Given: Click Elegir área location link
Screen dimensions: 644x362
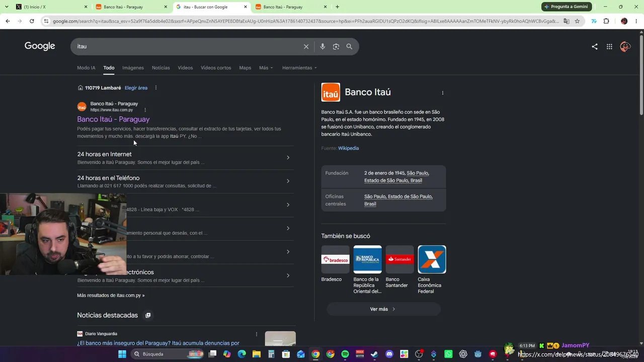Looking at the screenshot, I should 136,88.
